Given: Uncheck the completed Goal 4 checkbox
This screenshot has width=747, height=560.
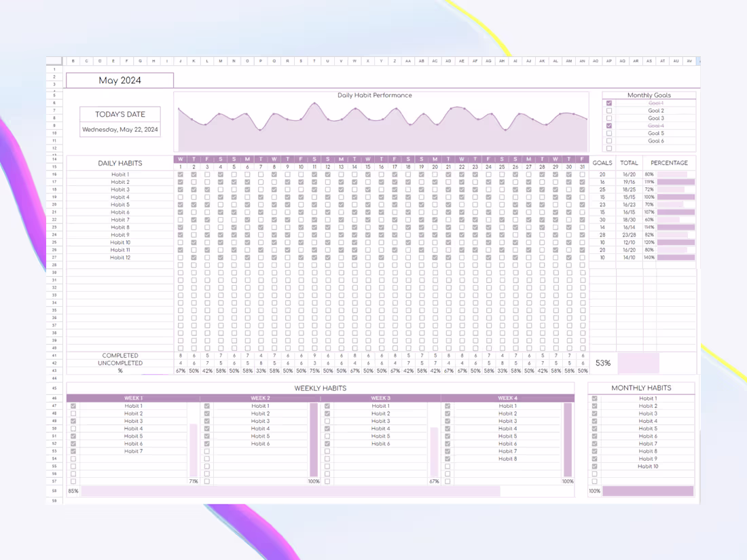Looking at the screenshot, I should point(609,126).
